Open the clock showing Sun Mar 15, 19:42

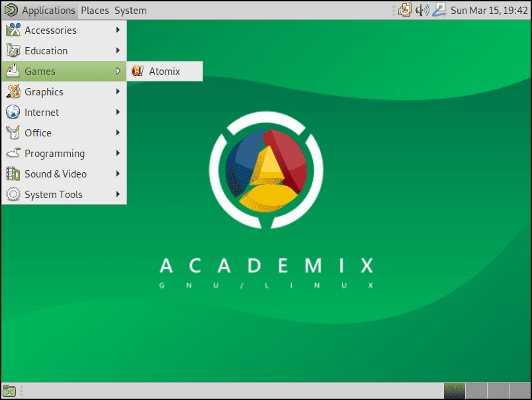tap(489, 11)
